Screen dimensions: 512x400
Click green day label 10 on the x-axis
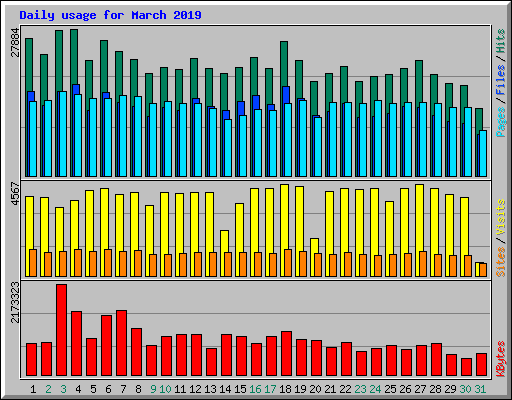[165, 389]
